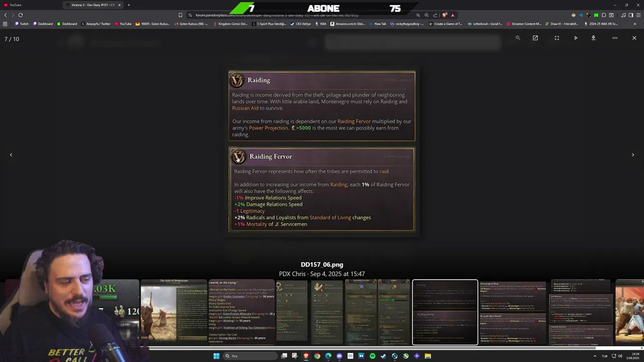Viewport: 644px width, 362px height.
Task: Share this page from the address bar
Action: pos(435,15)
